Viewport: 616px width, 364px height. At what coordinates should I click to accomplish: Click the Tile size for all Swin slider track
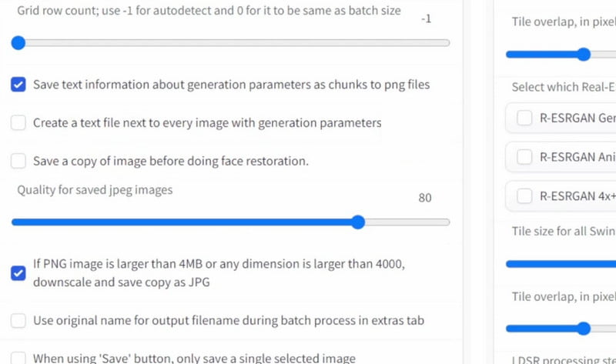click(562, 264)
